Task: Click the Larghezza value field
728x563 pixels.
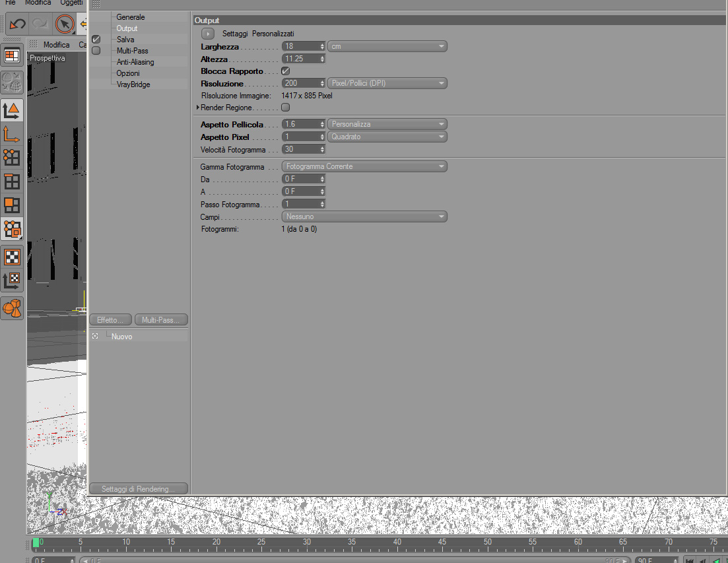Action: (x=300, y=46)
